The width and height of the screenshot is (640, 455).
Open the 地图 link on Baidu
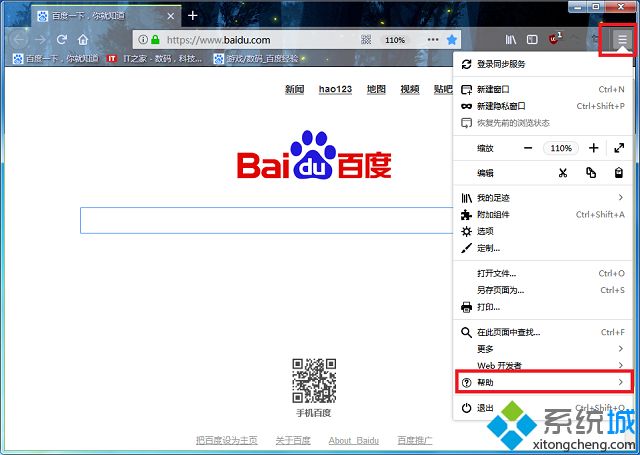(x=376, y=89)
